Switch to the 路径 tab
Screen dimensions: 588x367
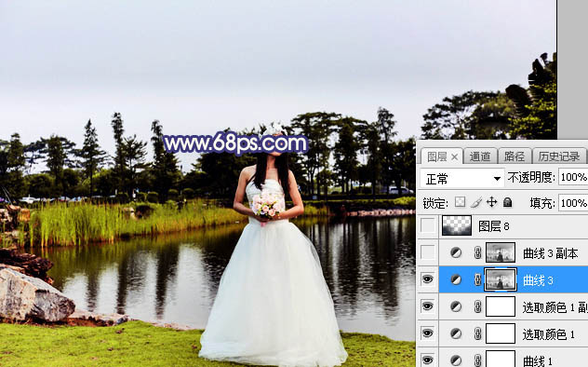[x=514, y=156]
